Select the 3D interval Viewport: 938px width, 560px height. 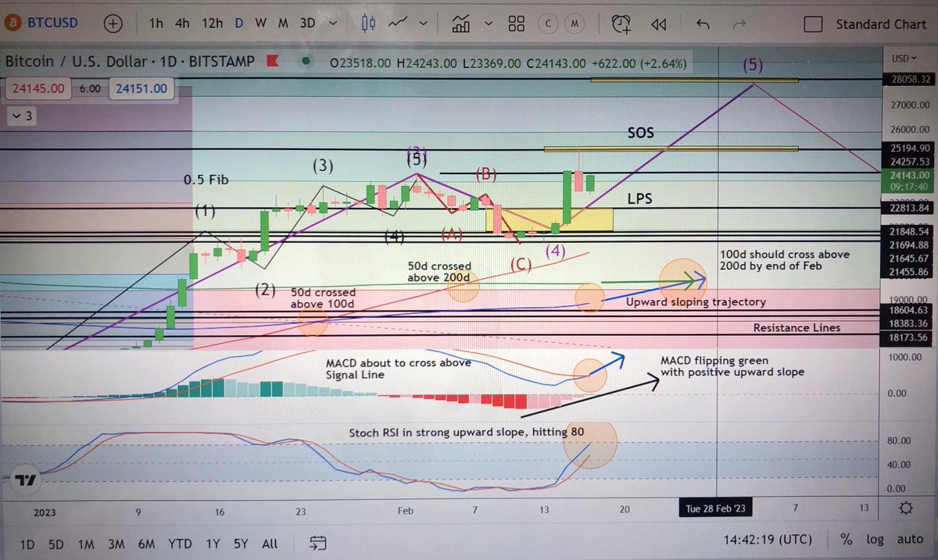[x=308, y=23]
